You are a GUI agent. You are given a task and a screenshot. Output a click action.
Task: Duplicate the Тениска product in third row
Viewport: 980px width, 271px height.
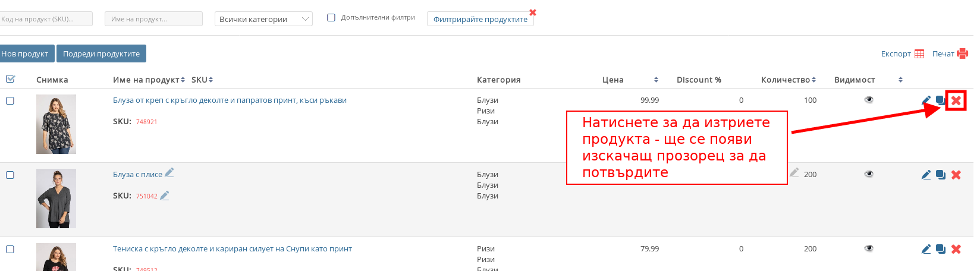pyautogui.click(x=941, y=249)
